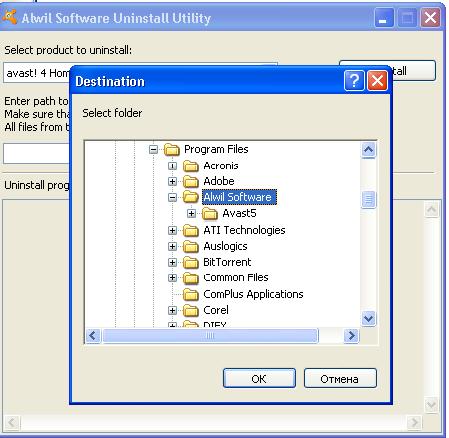Click the Destination dialog help question mark
This screenshot has height=438, width=449.
pos(354,80)
